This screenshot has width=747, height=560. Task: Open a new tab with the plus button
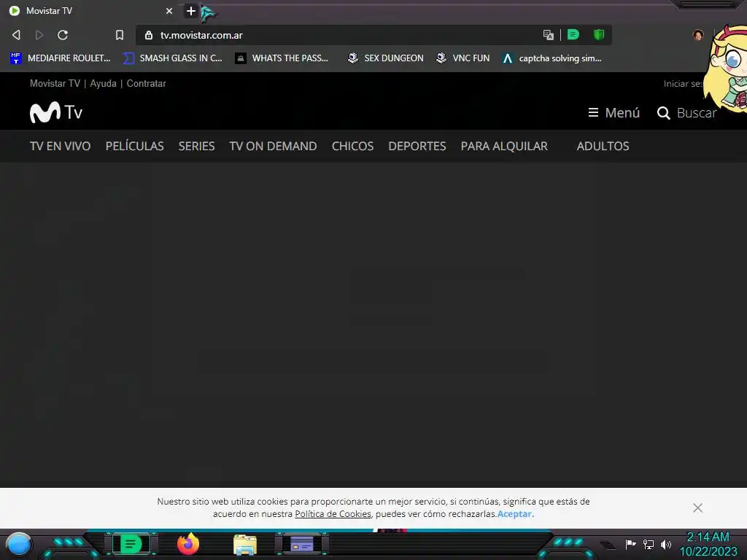[x=191, y=11]
